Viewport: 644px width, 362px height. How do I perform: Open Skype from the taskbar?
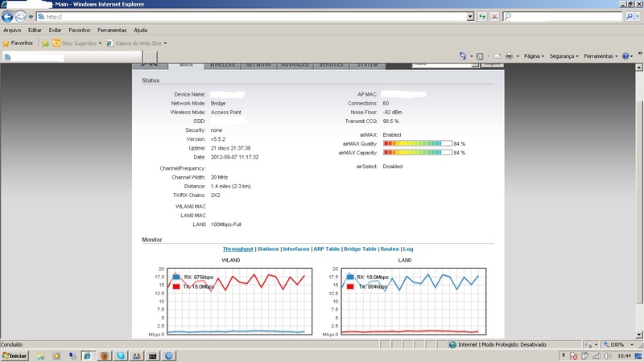click(120, 356)
